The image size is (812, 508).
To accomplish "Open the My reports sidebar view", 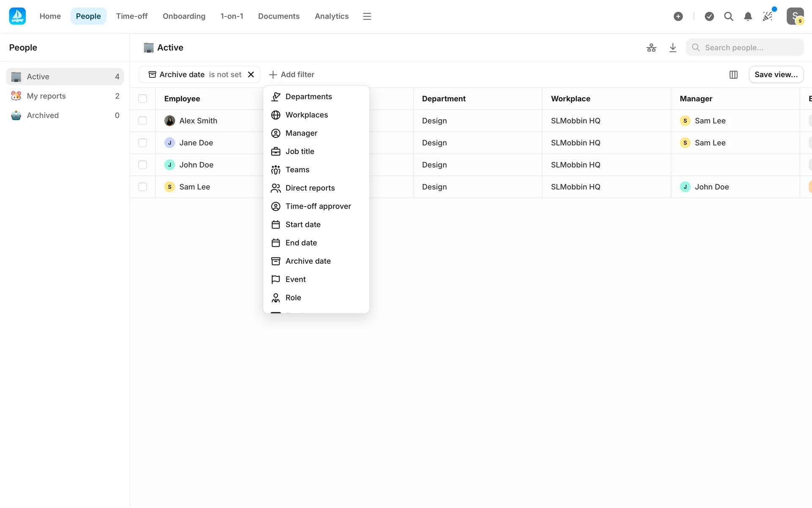I will tap(47, 96).
